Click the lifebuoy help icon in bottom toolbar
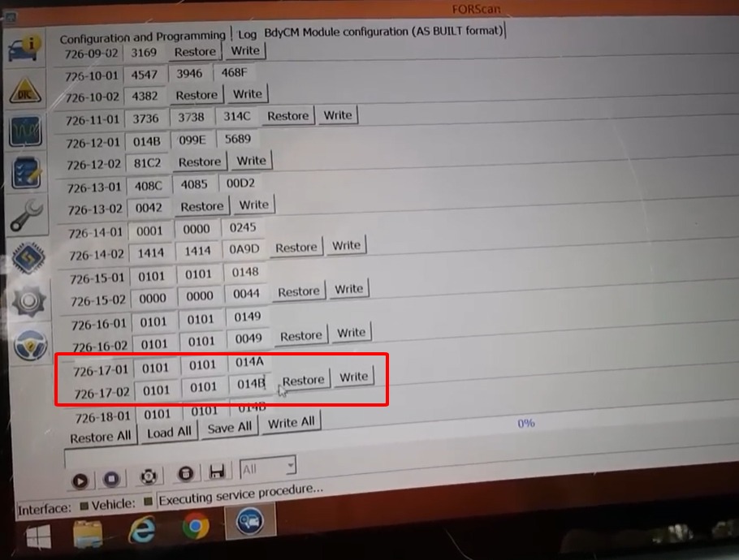The height and width of the screenshot is (560, 739). (149, 476)
